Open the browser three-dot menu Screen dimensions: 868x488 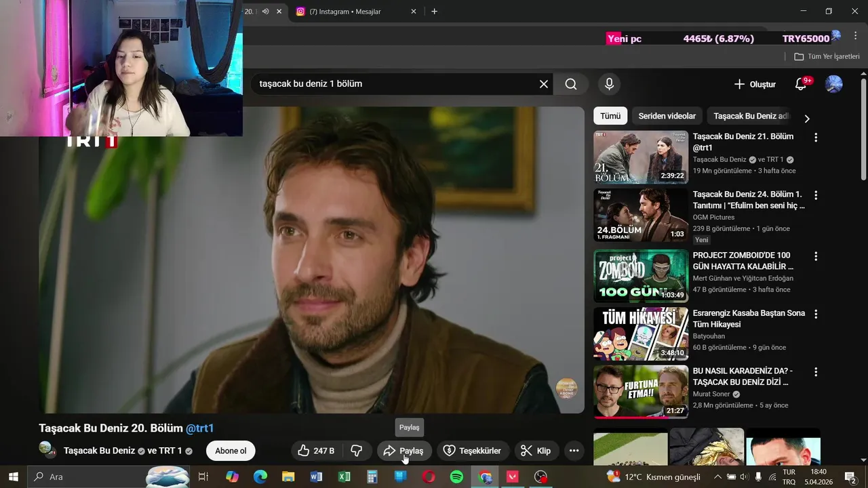coord(855,36)
